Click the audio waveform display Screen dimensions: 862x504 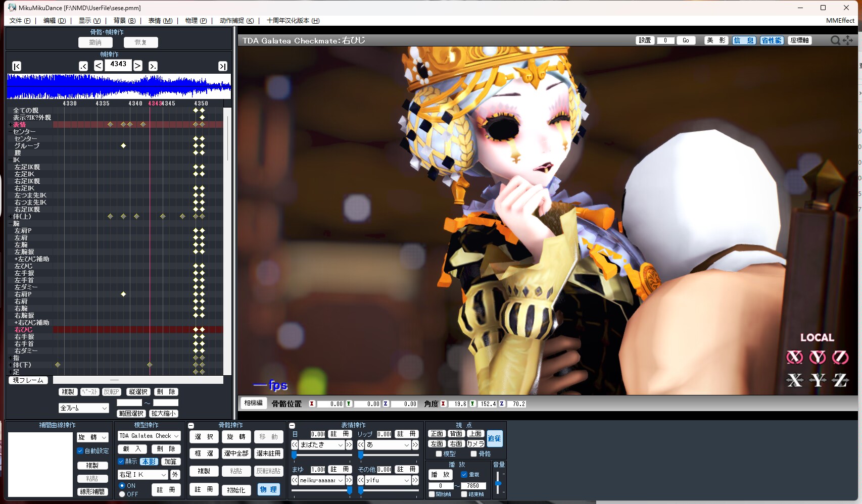(119, 86)
